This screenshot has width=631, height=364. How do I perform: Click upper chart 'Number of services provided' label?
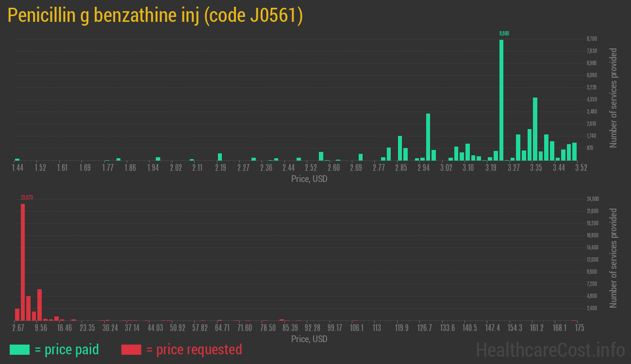click(x=614, y=98)
